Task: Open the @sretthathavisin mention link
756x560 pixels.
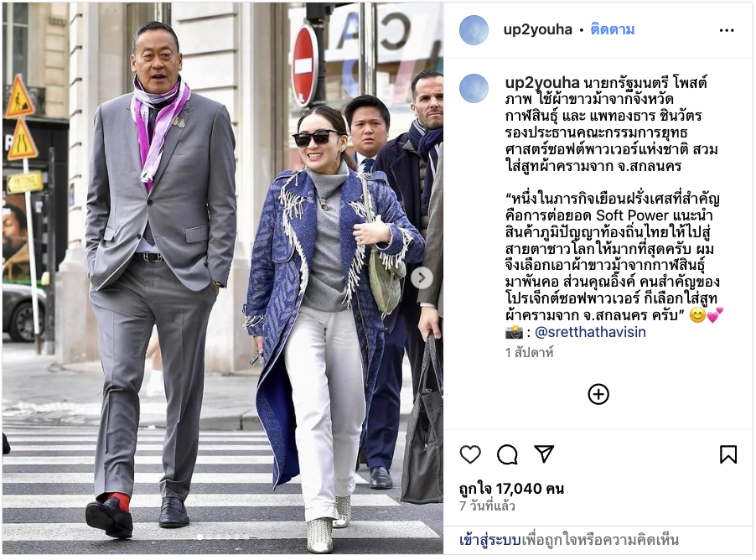Action: pyautogui.click(x=590, y=332)
